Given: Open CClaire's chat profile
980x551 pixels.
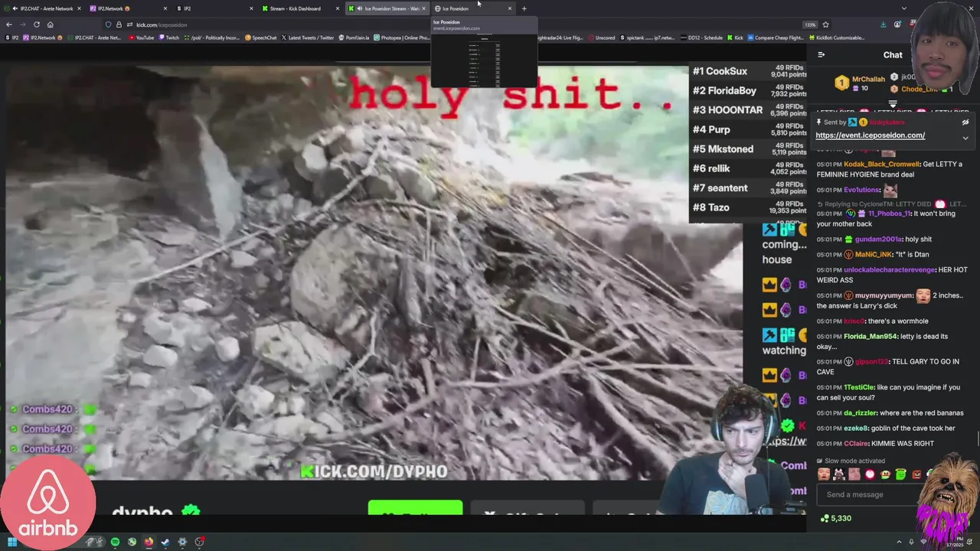Looking at the screenshot, I should (x=857, y=443).
